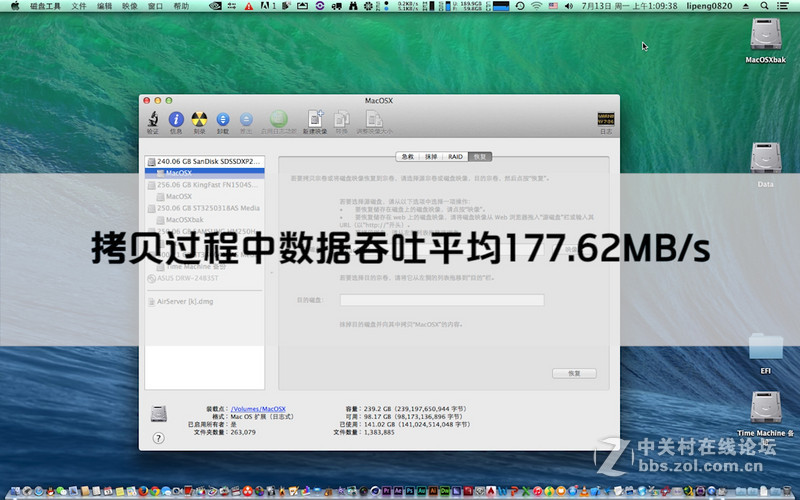Screen dimensions: 800x500
Task: Click the Wi-Fi status icon in the menu bar
Action: pos(536,6)
